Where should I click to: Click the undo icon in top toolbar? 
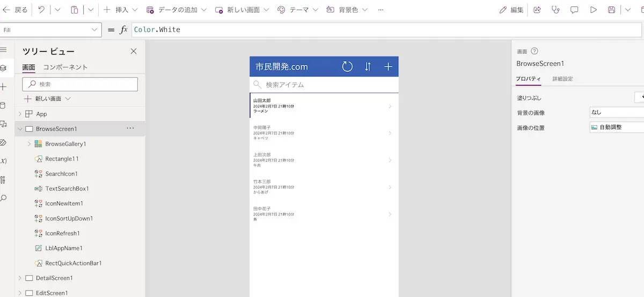pos(41,10)
